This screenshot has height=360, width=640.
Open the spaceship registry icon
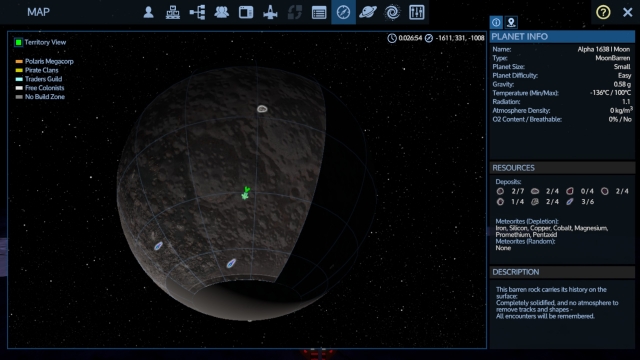click(x=270, y=12)
